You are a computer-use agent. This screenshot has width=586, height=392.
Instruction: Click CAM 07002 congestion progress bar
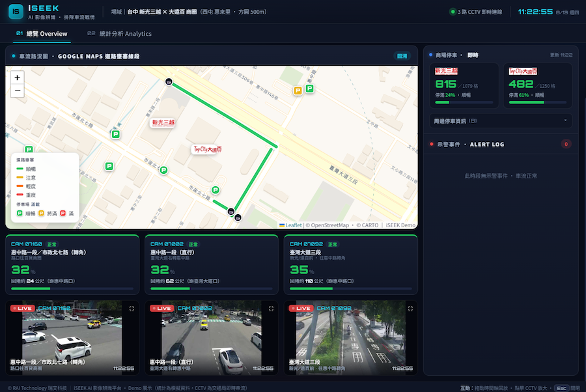tap(212, 288)
